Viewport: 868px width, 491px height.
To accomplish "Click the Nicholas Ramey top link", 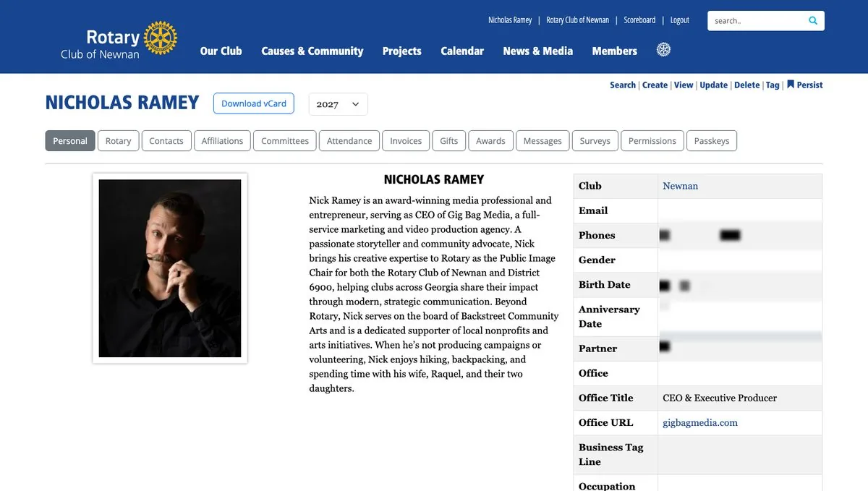I will coord(510,20).
